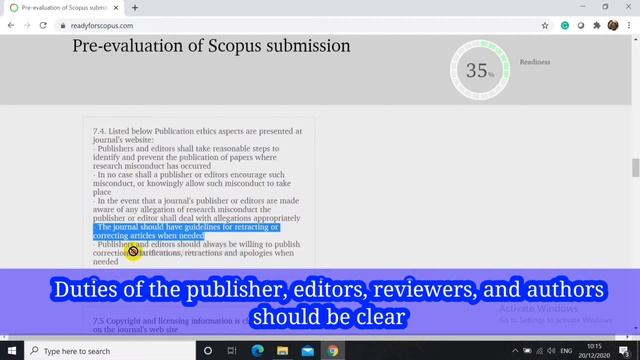Click the Type here to search box
Screen dimensions: 640x360
click(x=110, y=351)
